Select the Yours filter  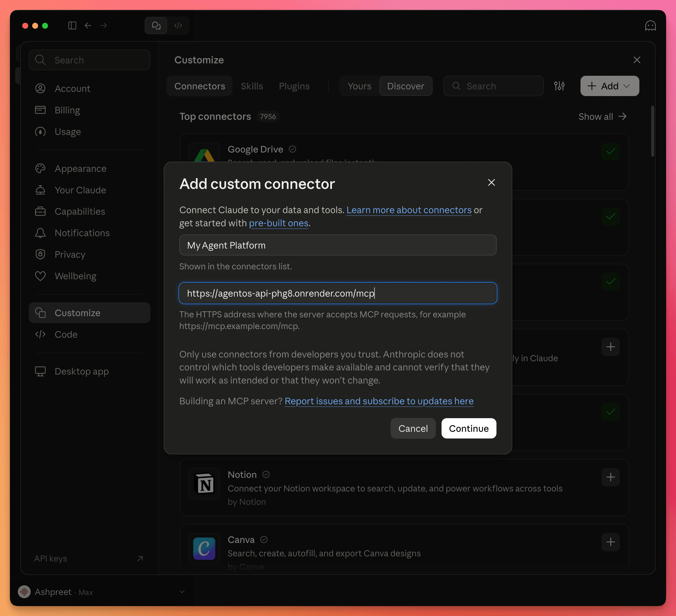(359, 86)
